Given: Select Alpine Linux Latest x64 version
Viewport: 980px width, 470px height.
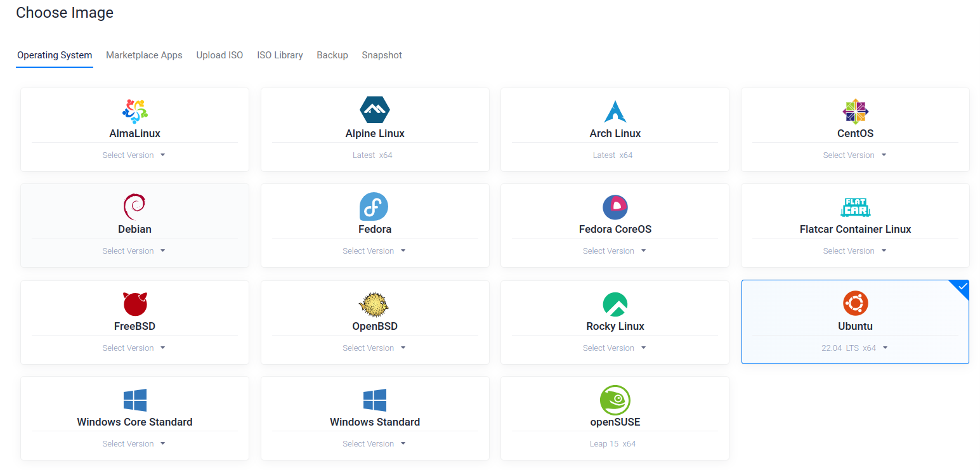Looking at the screenshot, I should click(373, 155).
